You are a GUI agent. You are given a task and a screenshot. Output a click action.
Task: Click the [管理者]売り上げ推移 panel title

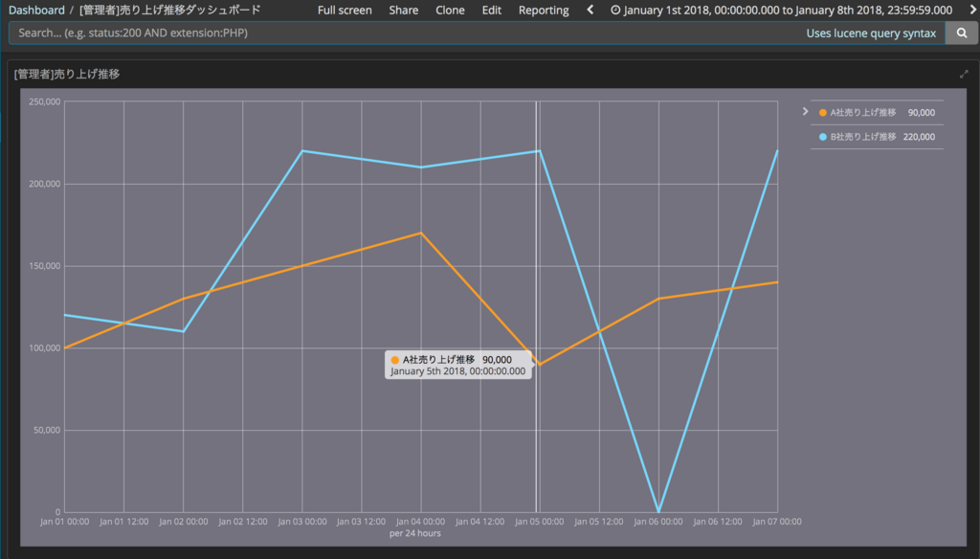pyautogui.click(x=67, y=74)
